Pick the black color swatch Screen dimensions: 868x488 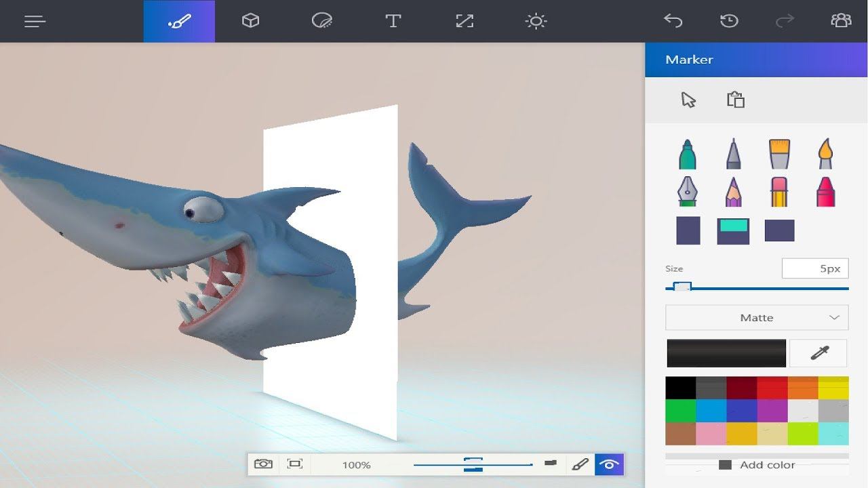681,388
